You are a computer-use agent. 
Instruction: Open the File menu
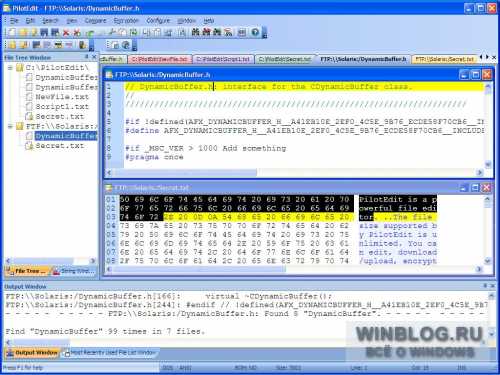tap(14, 21)
